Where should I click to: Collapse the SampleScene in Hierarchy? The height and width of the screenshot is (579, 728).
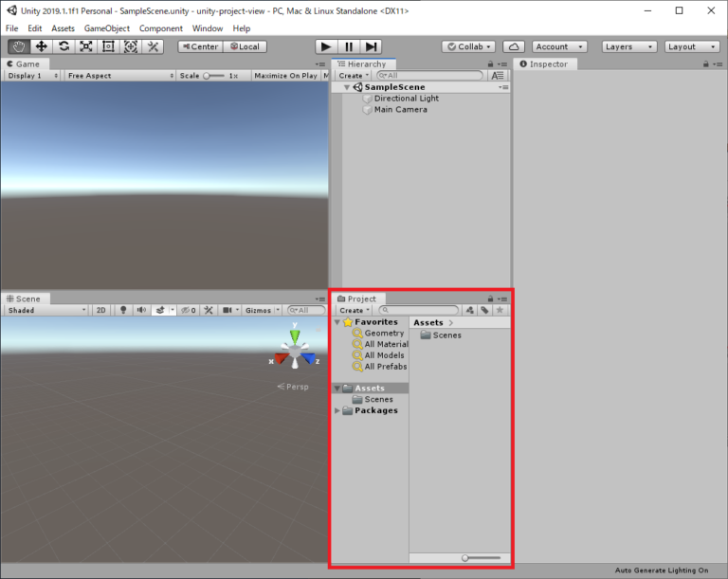(346, 87)
